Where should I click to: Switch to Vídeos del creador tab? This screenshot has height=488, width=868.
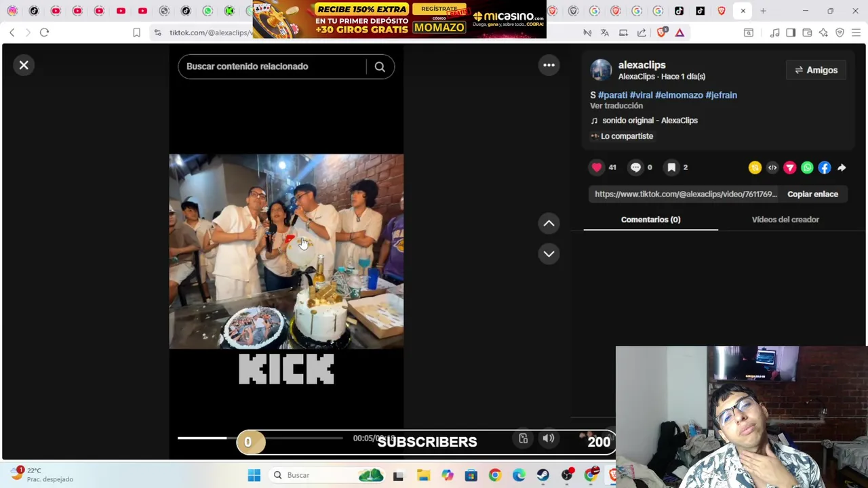785,220
